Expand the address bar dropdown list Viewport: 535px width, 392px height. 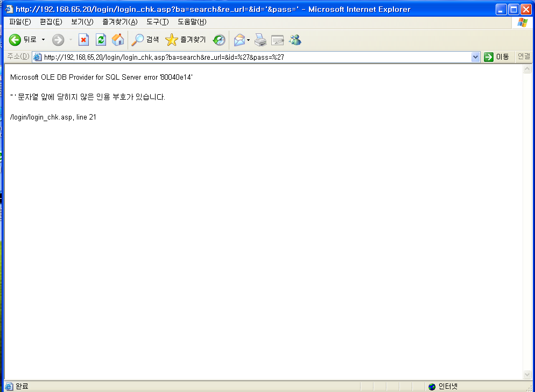(x=475, y=57)
